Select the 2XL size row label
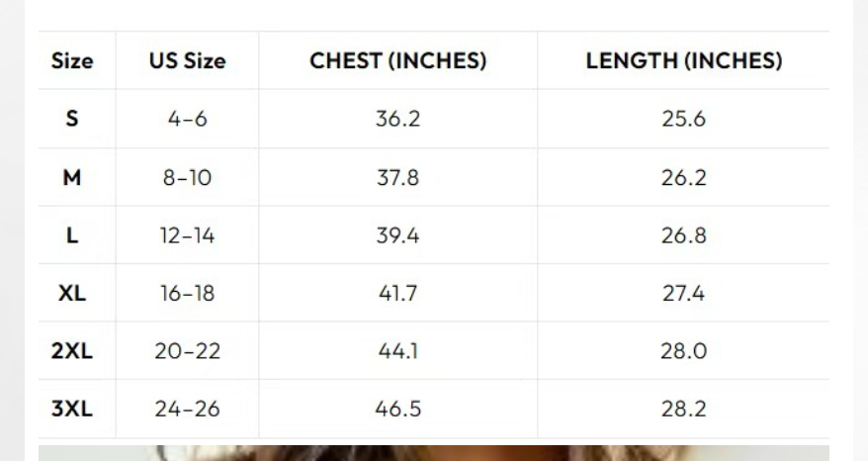Viewport: 868px width, 461px height. [72, 351]
